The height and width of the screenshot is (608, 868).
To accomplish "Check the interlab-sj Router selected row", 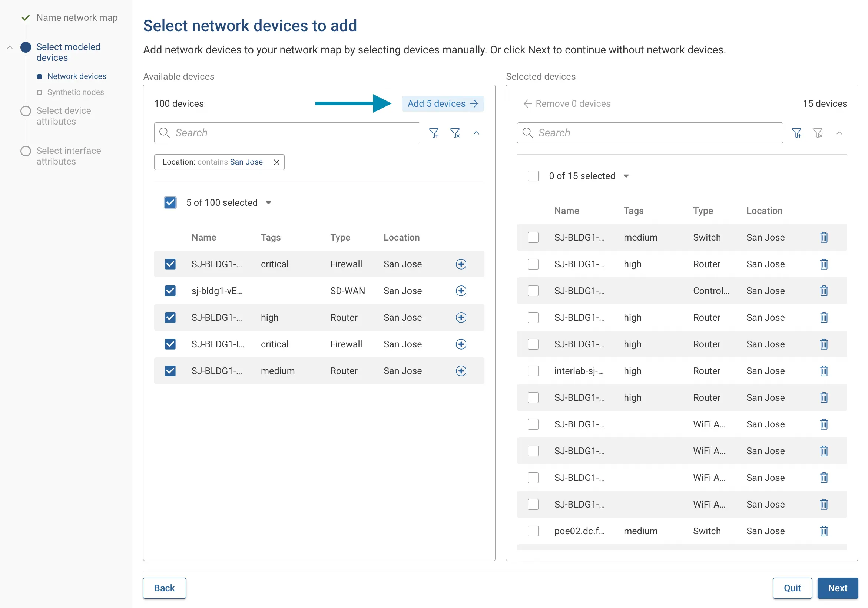I will coord(533,371).
